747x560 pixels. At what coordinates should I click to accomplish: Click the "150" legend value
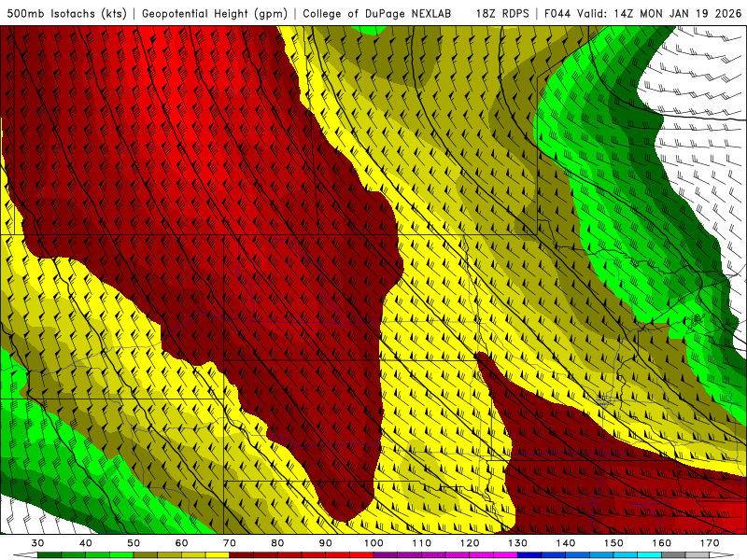(613, 543)
